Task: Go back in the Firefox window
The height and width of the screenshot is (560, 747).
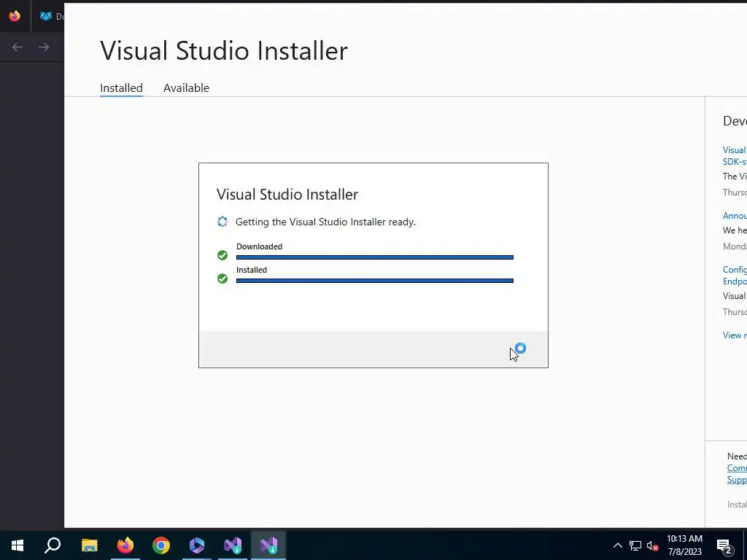Action: [x=18, y=47]
